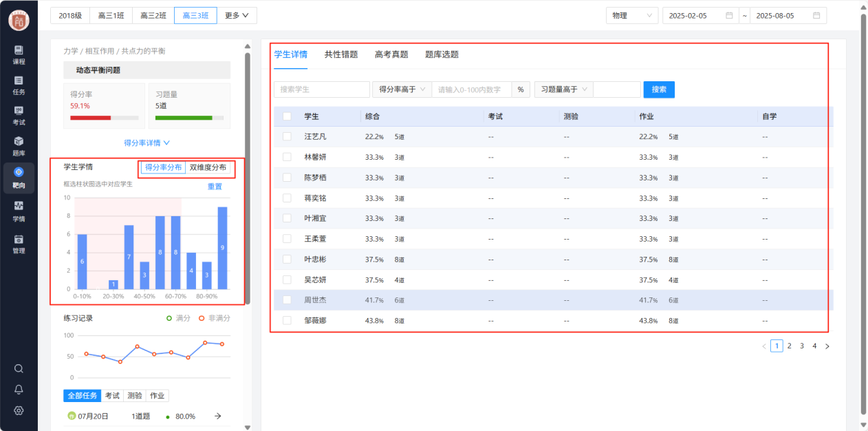Check the box for 叶湘宜
This screenshot has height=431, width=868.
click(x=287, y=218)
